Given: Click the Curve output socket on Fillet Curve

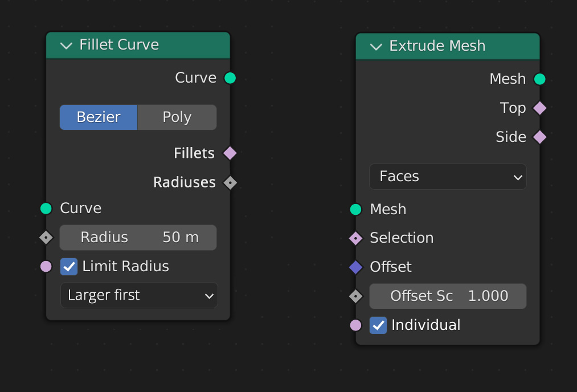Looking at the screenshot, I should pyautogui.click(x=230, y=78).
